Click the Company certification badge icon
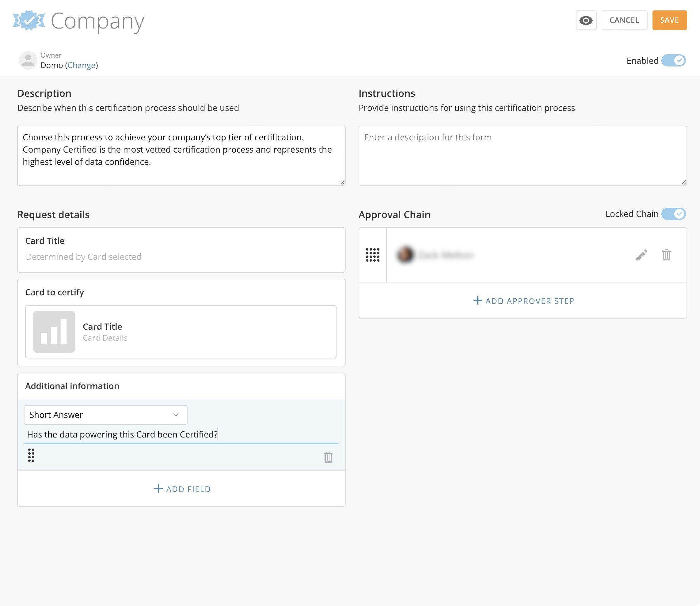 [x=29, y=20]
